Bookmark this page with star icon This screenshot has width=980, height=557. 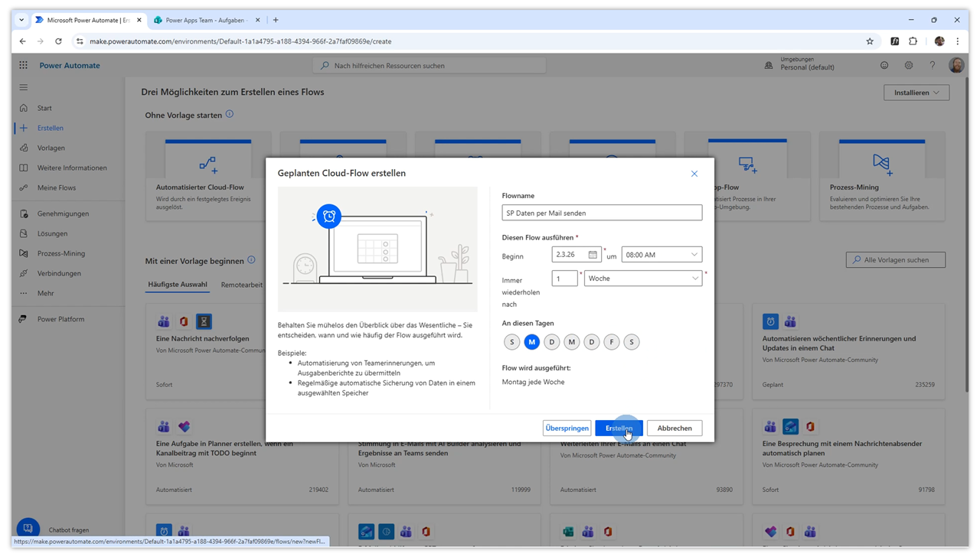(x=870, y=41)
